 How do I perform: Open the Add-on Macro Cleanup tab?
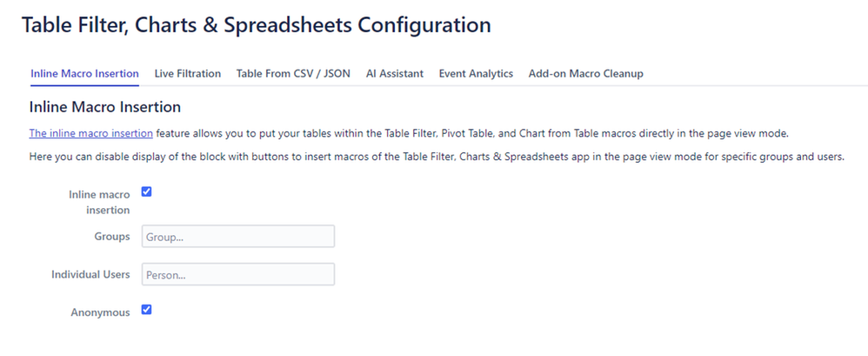coord(585,74)
